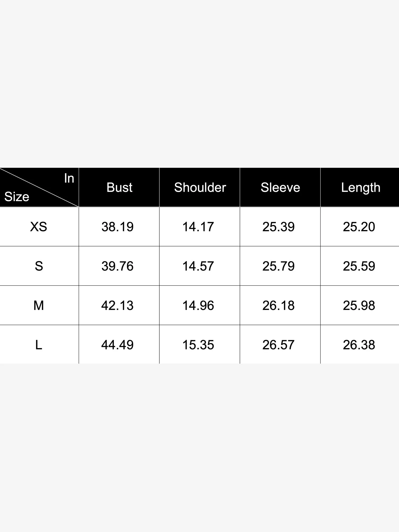Select the 15.35 shoulder cell
The height and width of the screenshot is (532, 399).
[x=198, y=345]
